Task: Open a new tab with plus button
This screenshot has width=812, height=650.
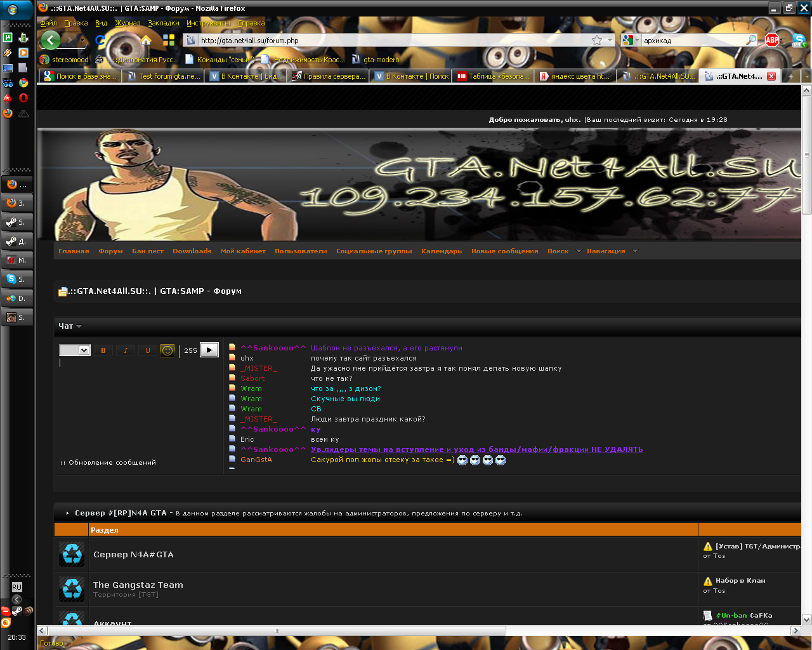Action: pos(790,76)
